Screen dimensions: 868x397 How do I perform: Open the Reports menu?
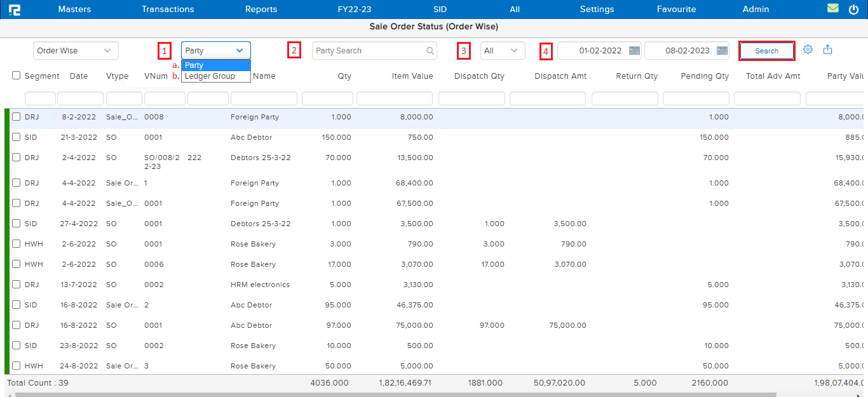(x=261, y=9)
